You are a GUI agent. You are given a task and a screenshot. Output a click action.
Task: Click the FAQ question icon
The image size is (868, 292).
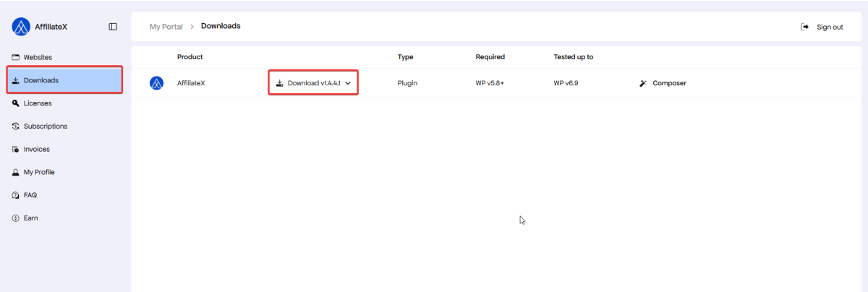16,195
